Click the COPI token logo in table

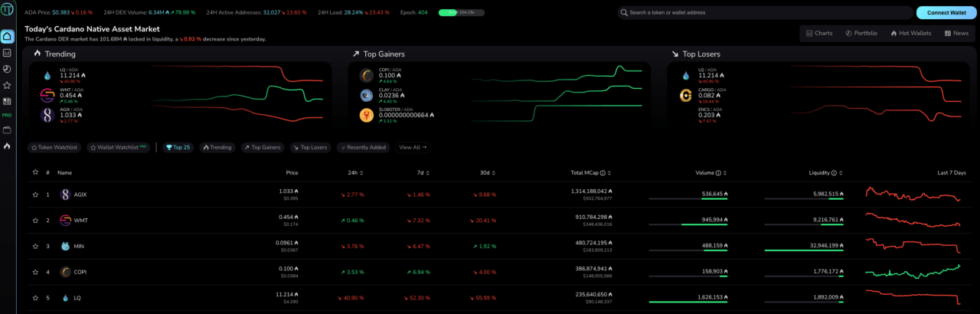point(65,272)
